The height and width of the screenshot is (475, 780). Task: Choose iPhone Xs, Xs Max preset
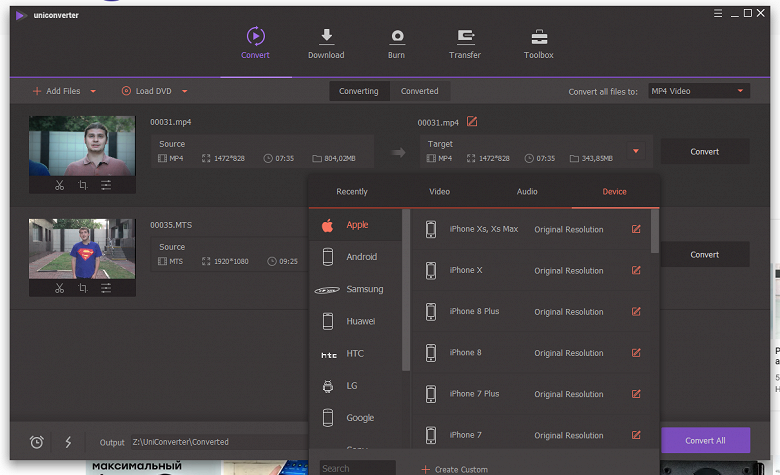531,229
